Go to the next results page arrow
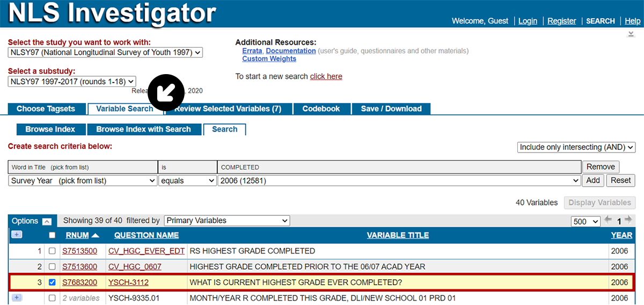 coord(628,220)
